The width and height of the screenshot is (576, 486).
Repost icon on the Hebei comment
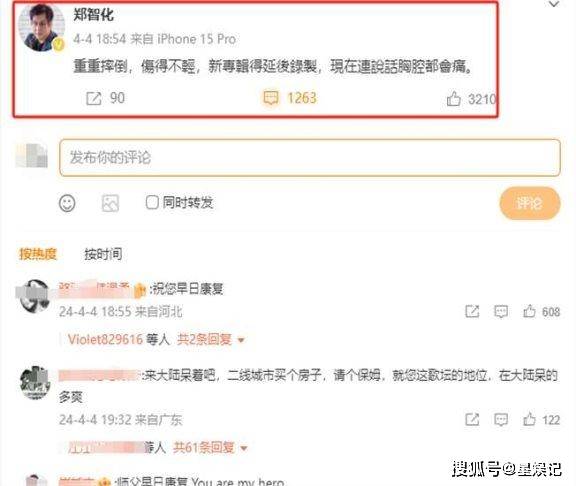click(x=472, y=311)
